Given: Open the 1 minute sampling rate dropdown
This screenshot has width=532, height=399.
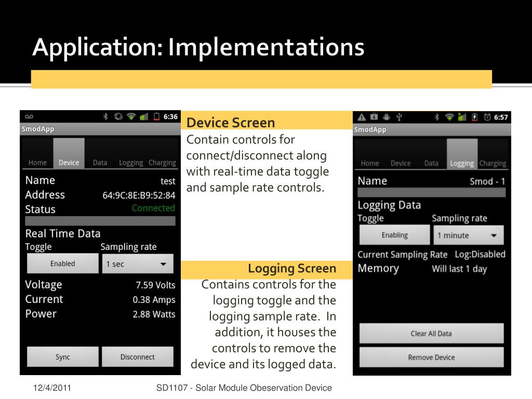Looking at the screenshot, I should [469, 235].
